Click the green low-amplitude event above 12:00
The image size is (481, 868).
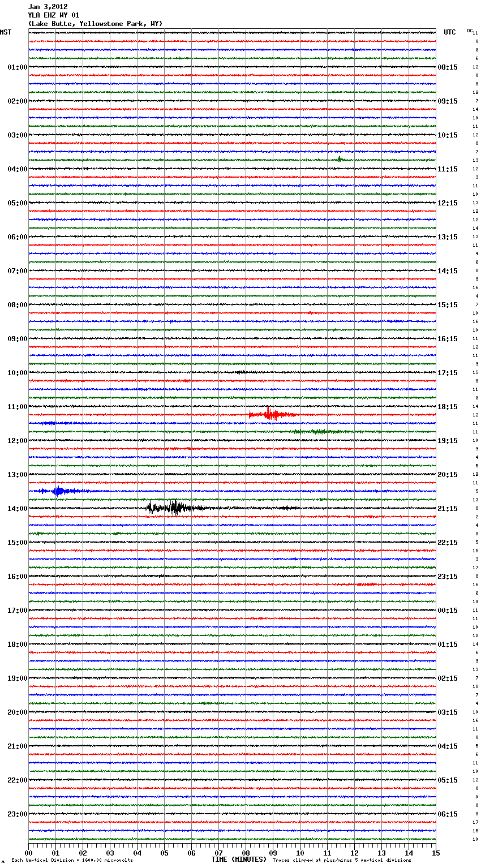click(320, 432)
